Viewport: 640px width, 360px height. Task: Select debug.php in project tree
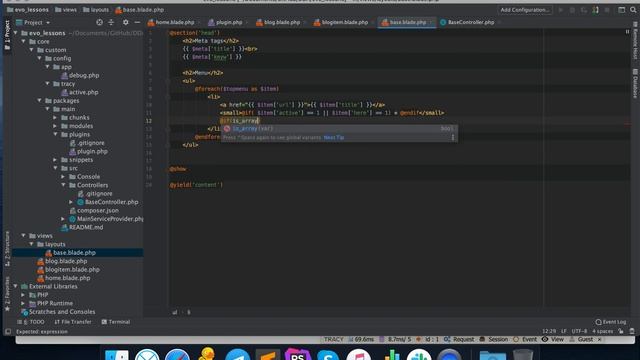[x=80, y=76]
